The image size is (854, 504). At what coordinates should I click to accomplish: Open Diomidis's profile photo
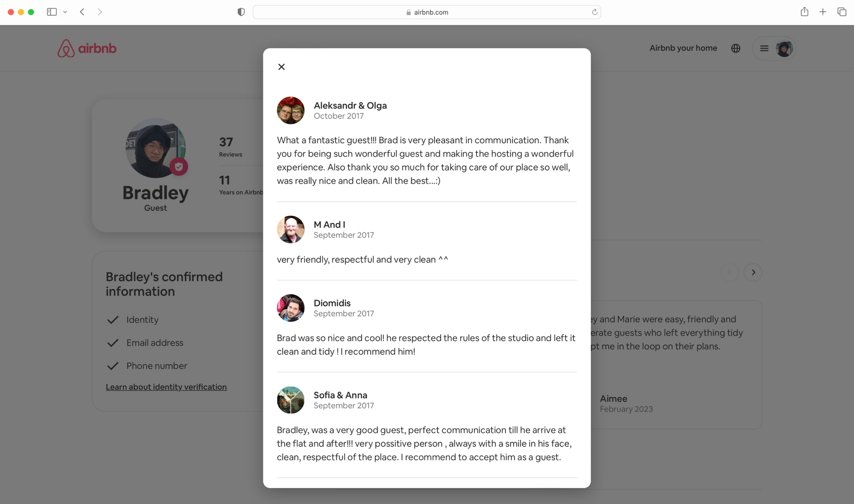(x=290, y=308)
